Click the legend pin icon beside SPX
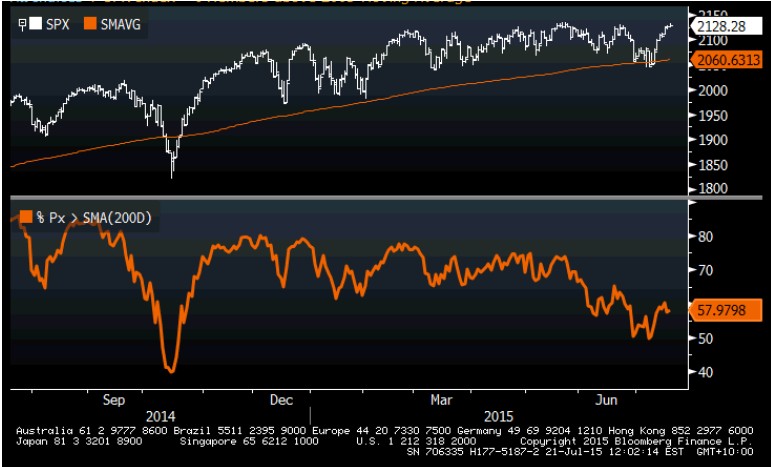Screen dimensions: 771x467 [x=22, y=24]
